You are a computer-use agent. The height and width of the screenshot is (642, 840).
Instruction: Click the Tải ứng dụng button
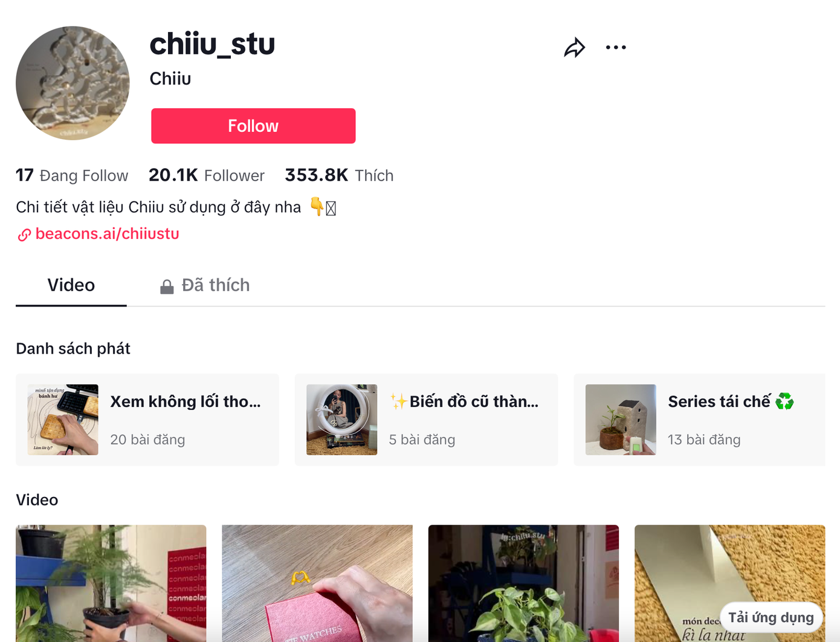771,617
